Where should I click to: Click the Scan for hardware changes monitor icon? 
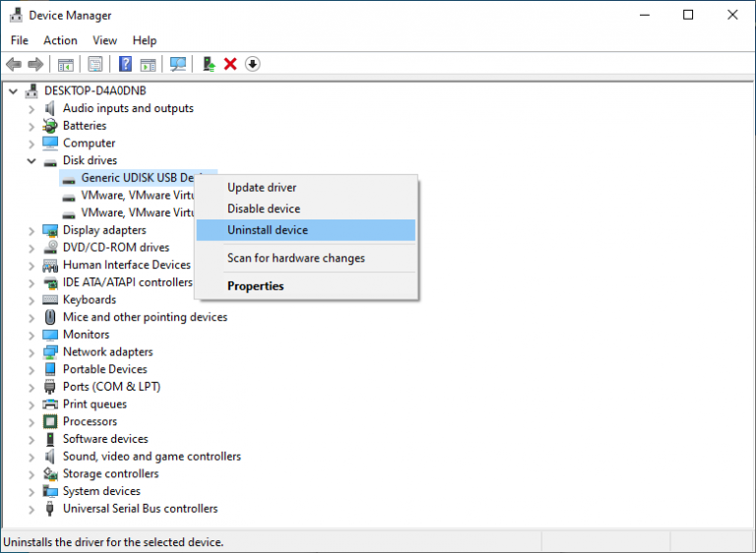click(178, 64)
